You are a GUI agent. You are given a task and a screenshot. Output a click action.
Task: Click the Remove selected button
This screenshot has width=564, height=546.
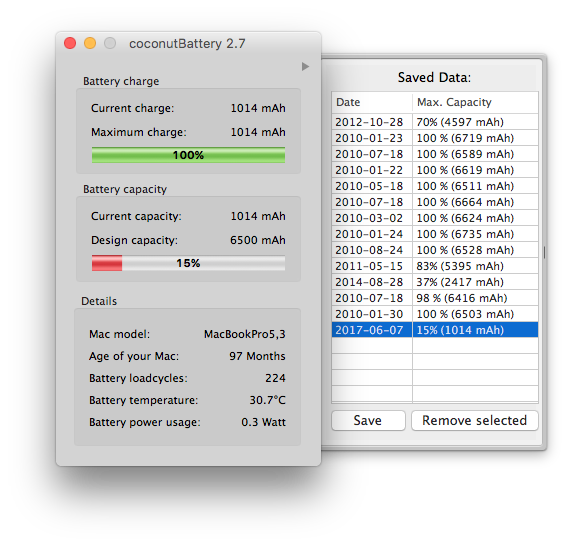pyautogui.click(x=475, y=420)
